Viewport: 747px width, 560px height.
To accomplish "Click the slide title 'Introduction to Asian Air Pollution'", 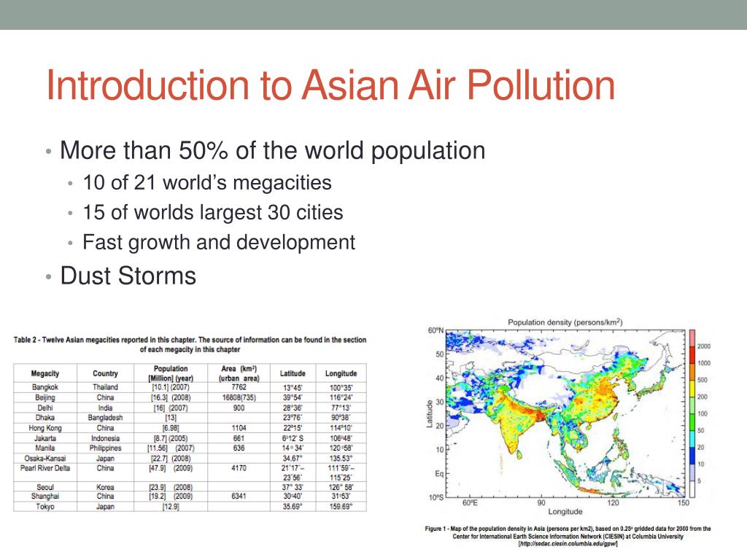I will 330,85.
